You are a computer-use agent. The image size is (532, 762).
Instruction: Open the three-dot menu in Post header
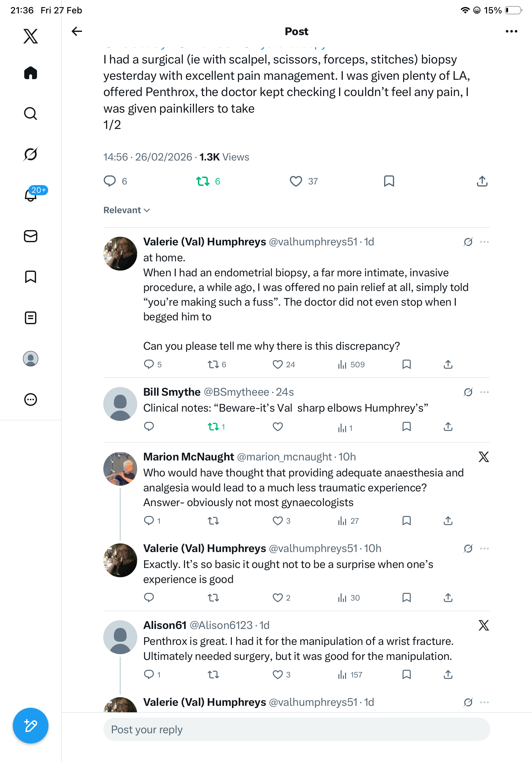(511, 31)
